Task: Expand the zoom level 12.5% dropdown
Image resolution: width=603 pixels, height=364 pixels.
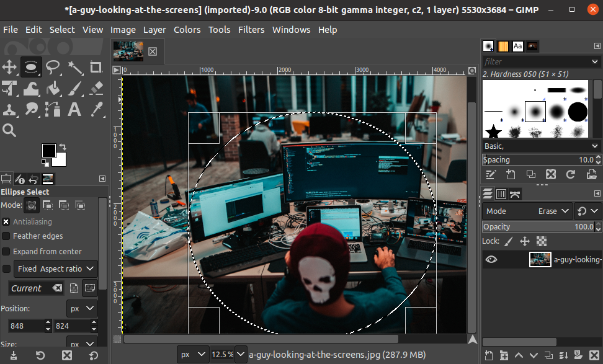Action: [240, 355]
